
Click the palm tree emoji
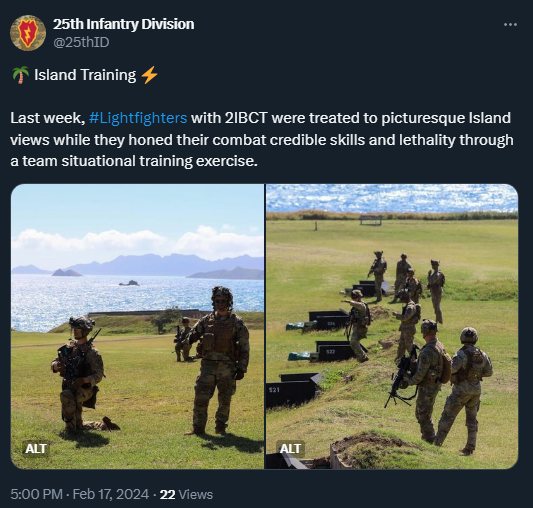pos(20,75)
